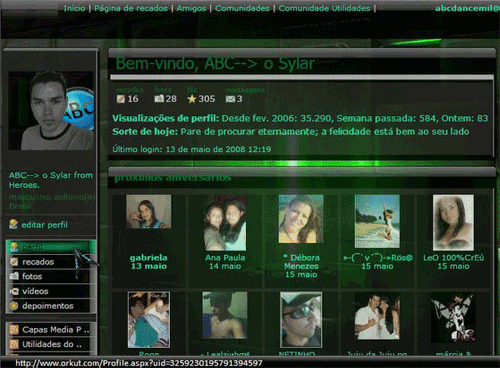This screenshot has height=368, width=500.
Task: Open the Início link in top navigation
Action: click(74, 8)
